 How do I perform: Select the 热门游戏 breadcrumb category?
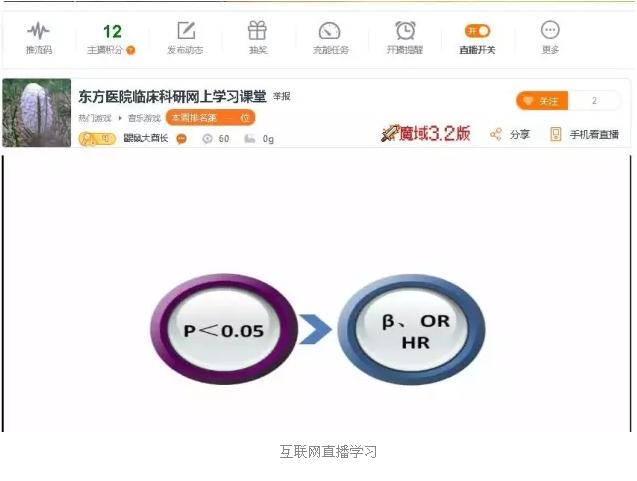(95, 118)
